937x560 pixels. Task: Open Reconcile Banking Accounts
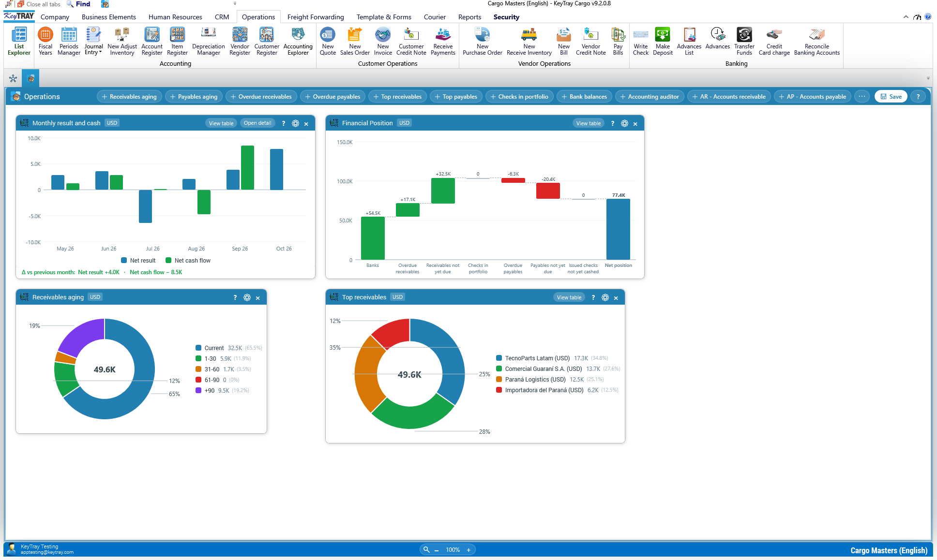[x=816, y=41]
